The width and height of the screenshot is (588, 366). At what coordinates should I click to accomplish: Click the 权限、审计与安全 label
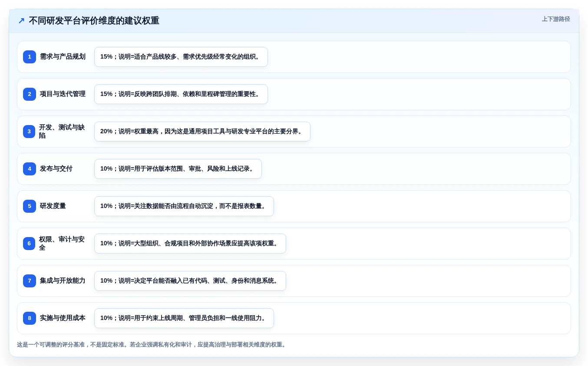(x=62, y=244)
